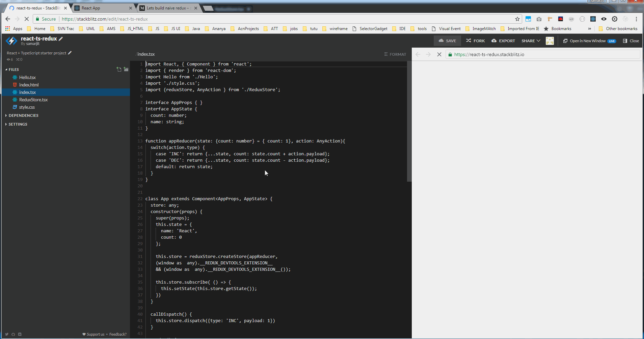Close the preview pane
The height and width of the screenshot is (339, 644).
point(631,41)
